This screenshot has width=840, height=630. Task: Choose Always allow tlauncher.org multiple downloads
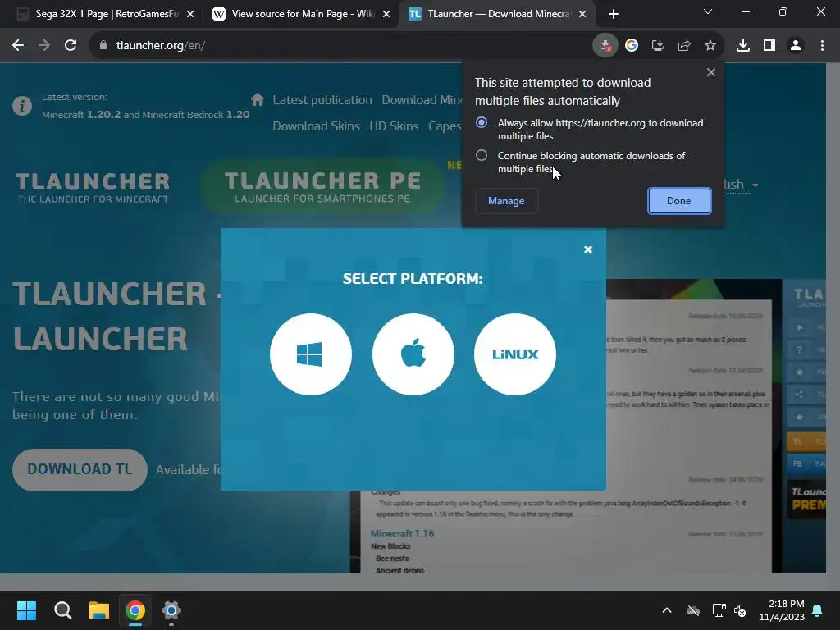(482, 123)
